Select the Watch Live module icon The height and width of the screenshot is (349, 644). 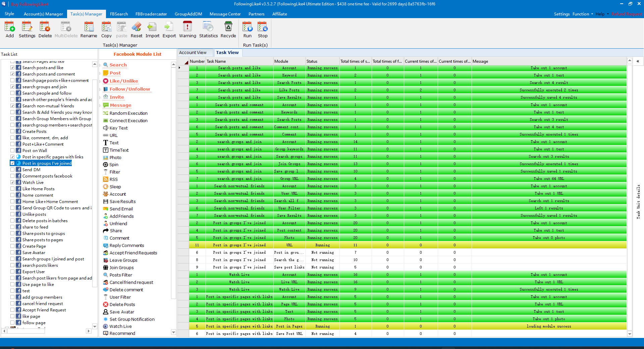click(x=106, y=326)
